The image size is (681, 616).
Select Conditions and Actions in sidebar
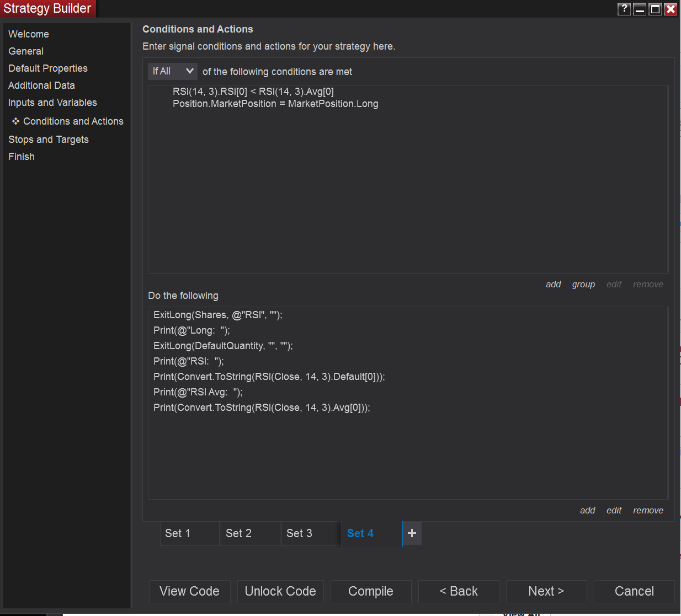[x=73, y=121]
